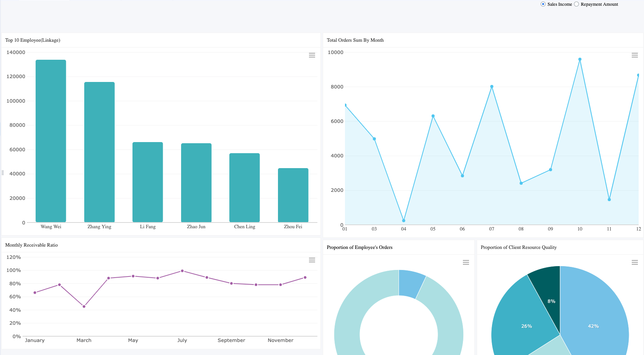Click the Zhao Jun bar
This screenshot has height=355, width=644.
click(x=196, y=183)
